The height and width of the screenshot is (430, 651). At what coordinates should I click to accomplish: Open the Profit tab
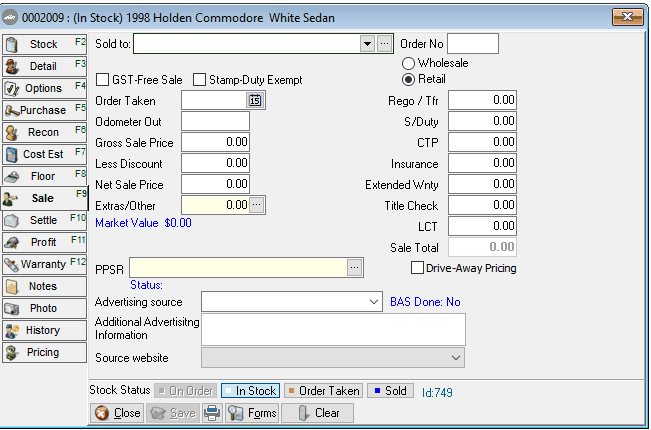(x=44, y=242)
